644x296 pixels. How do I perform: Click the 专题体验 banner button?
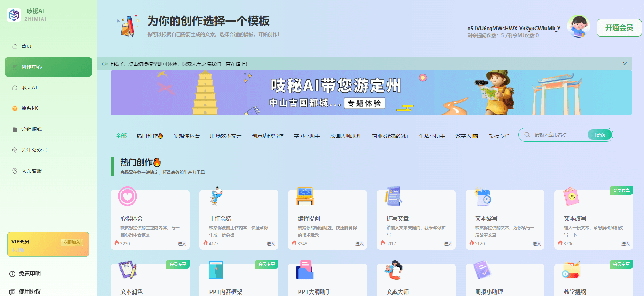(365, 103)
